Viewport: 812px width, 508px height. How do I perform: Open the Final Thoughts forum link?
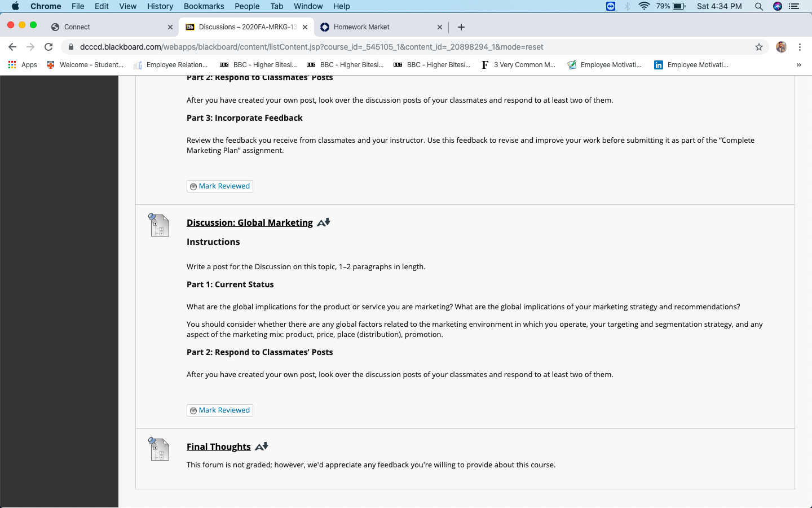(219, 446)
